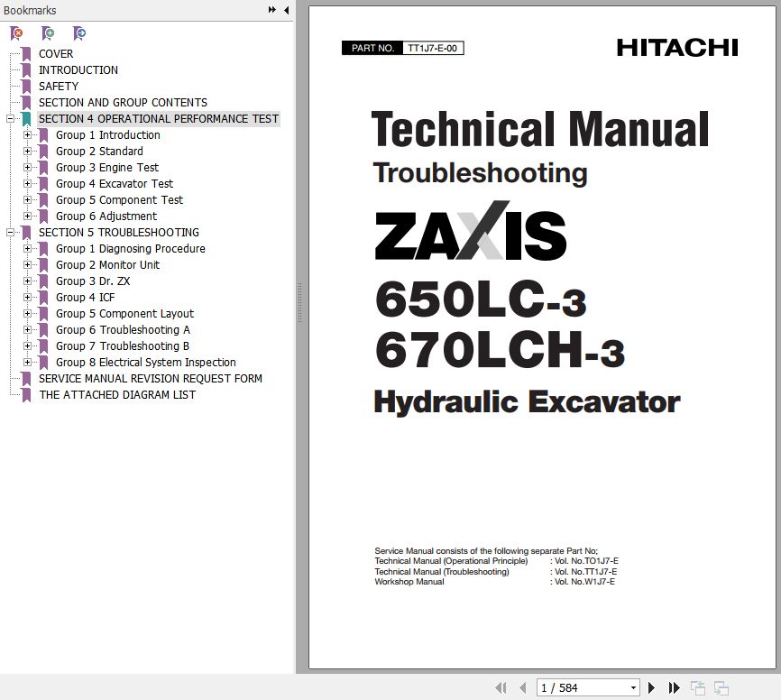The width and height of the screenshot is (781, 700).
Task: Open SERVICE MANUAL REVISION REQUEST FORM bookmark
Action: (x=151, y=379)
